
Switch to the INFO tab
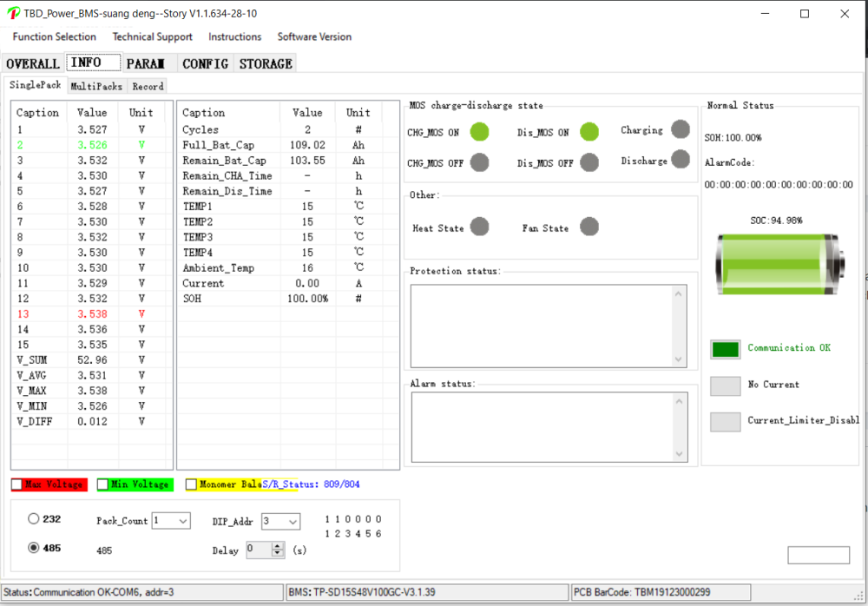tap(93, 63)
